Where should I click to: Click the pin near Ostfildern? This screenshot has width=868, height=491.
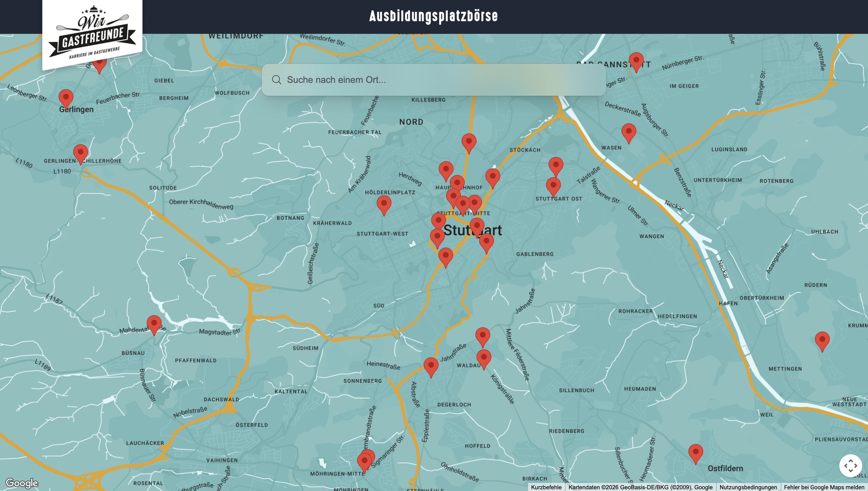[x=695, y=452]
